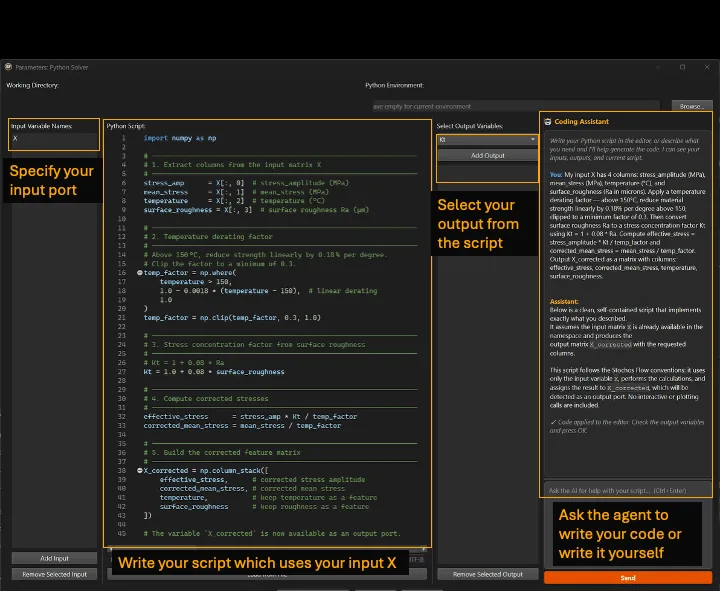Screen dimensions: 720x591
Task: Click the Add Input button
Action: click(54, 558)
